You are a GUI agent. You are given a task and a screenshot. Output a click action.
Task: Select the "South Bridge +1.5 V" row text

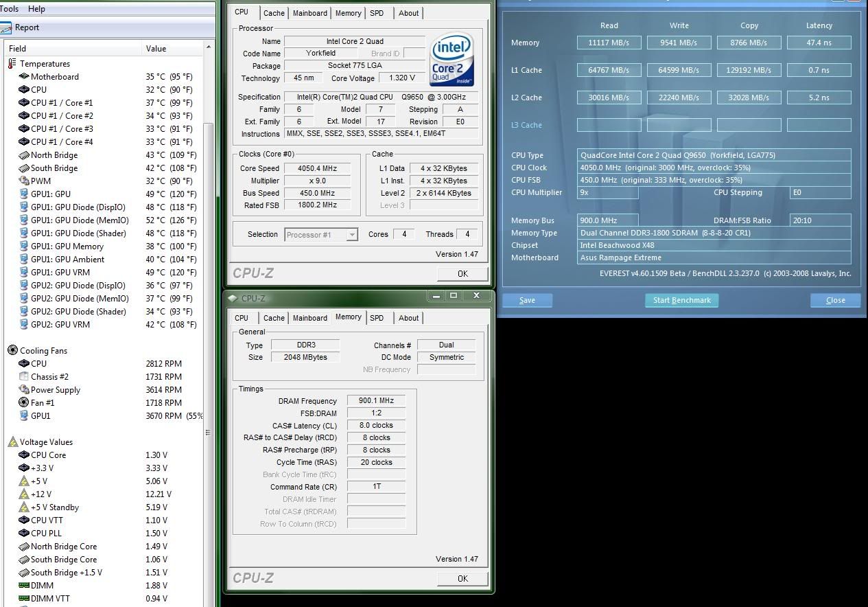(67, 573)
